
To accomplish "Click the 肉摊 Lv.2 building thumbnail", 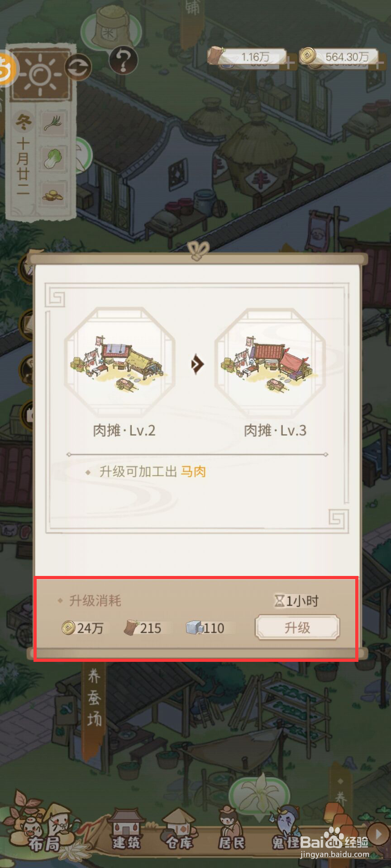I will [x=119, y=362].
